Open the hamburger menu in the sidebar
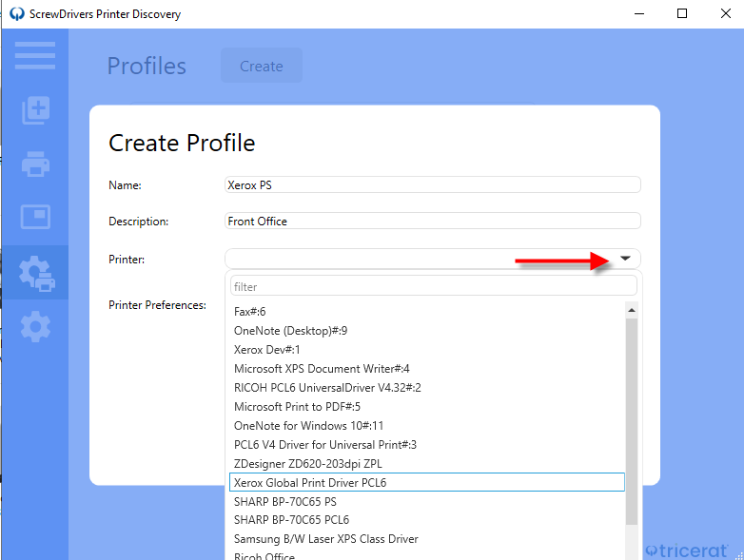 pyautogui.click(x=35, y=55)
